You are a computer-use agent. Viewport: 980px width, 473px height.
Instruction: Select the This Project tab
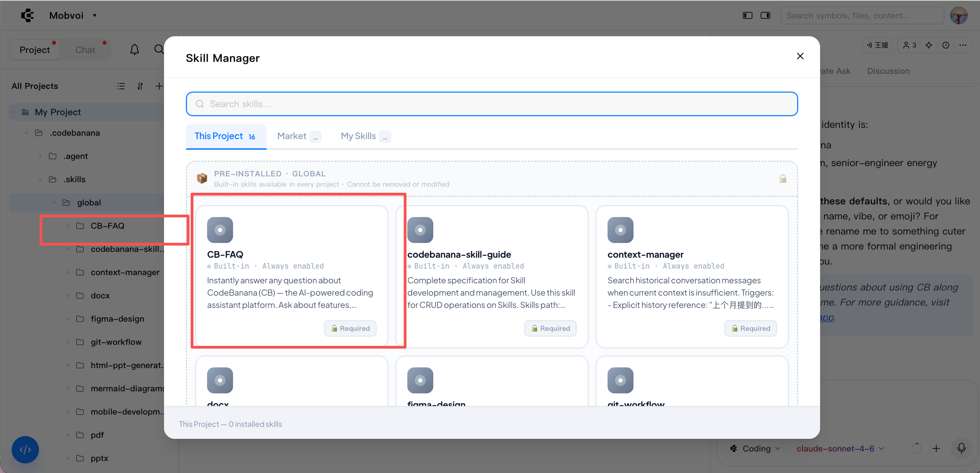[226, 136]
